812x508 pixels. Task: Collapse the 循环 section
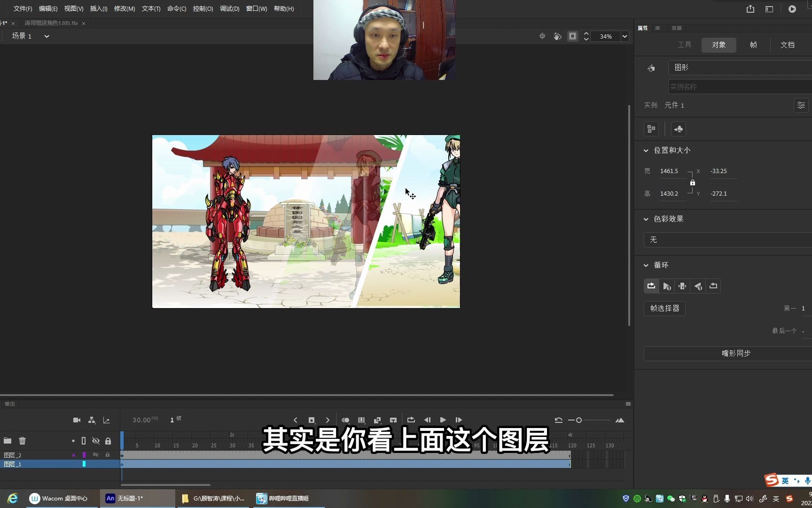click(x=646, y=265)
